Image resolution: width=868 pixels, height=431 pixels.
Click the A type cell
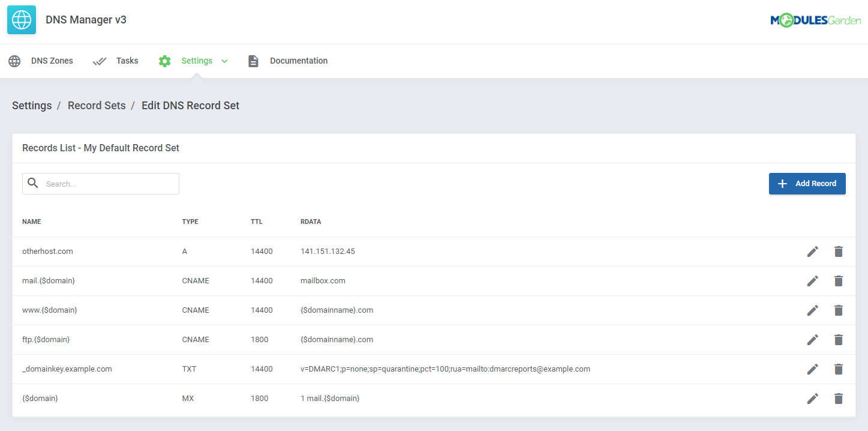point(185,252)
